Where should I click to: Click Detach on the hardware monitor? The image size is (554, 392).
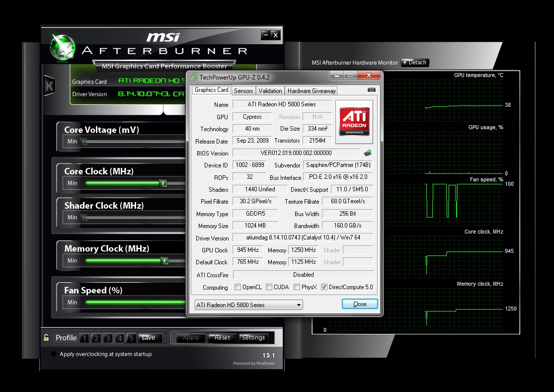click(415, 63)
